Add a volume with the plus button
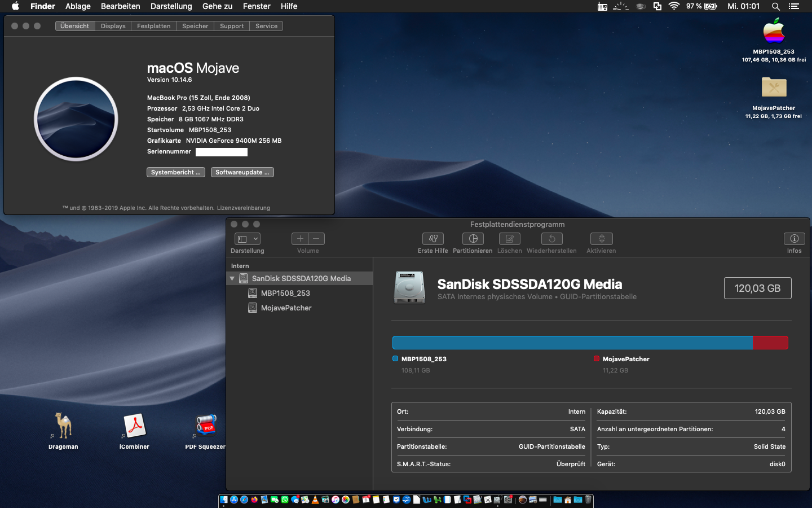812x508 pixels. (300, 239)
